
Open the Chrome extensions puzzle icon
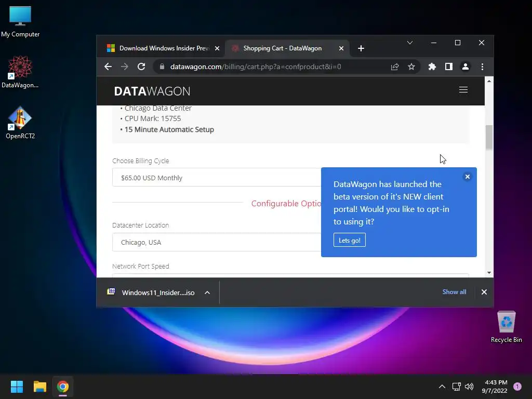pyautogui.click(x=432, y=67)
